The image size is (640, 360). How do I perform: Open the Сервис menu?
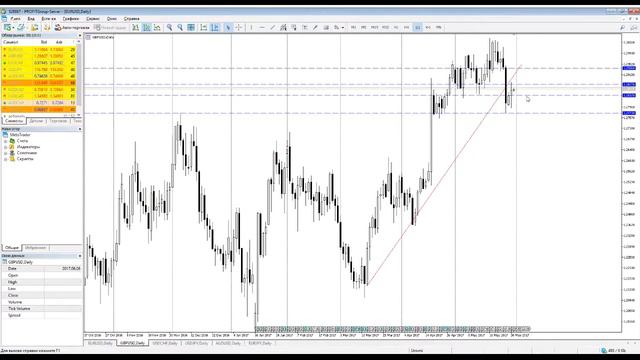pyautogui.click(x=93, y=19)
